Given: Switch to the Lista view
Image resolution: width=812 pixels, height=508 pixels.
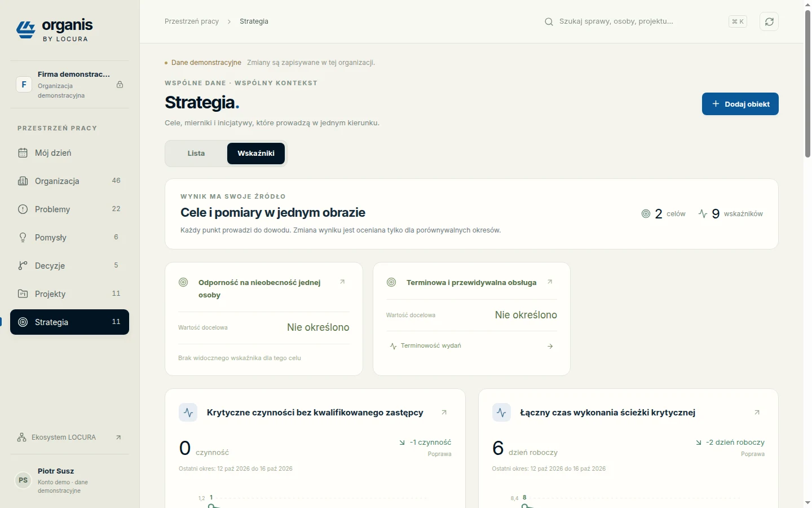Looking at the screenshot, I should 196,154.
